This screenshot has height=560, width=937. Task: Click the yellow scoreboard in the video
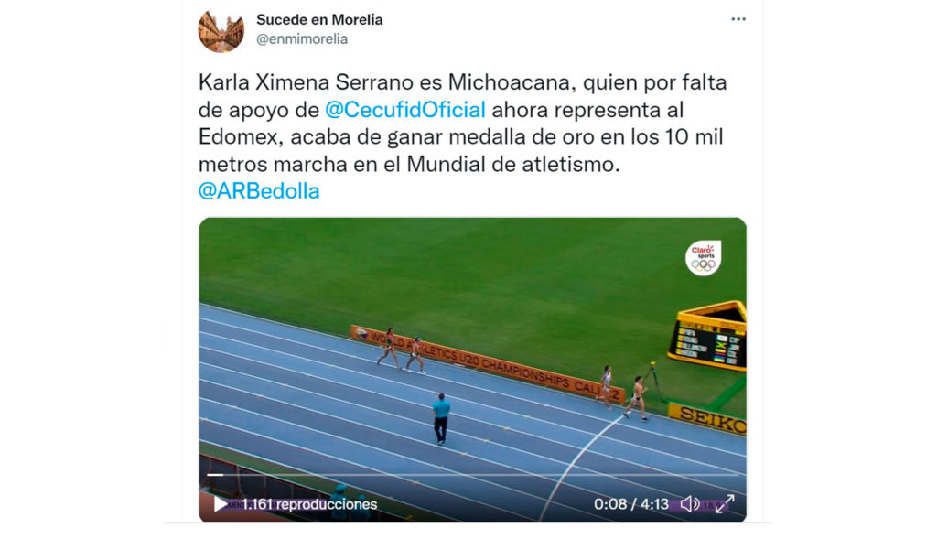pos(709,338)
